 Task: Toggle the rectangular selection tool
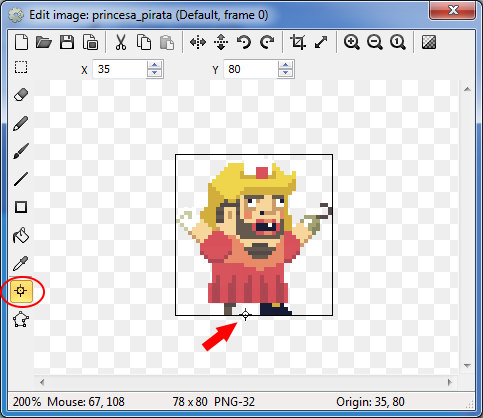tap(21, 67)
